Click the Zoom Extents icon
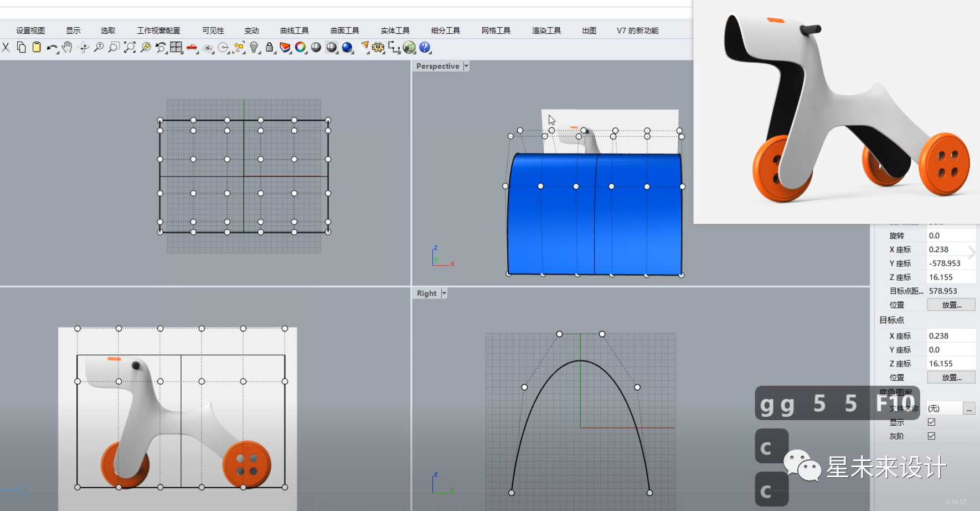This screenshot has width=980, height=511. click(130, 48)
